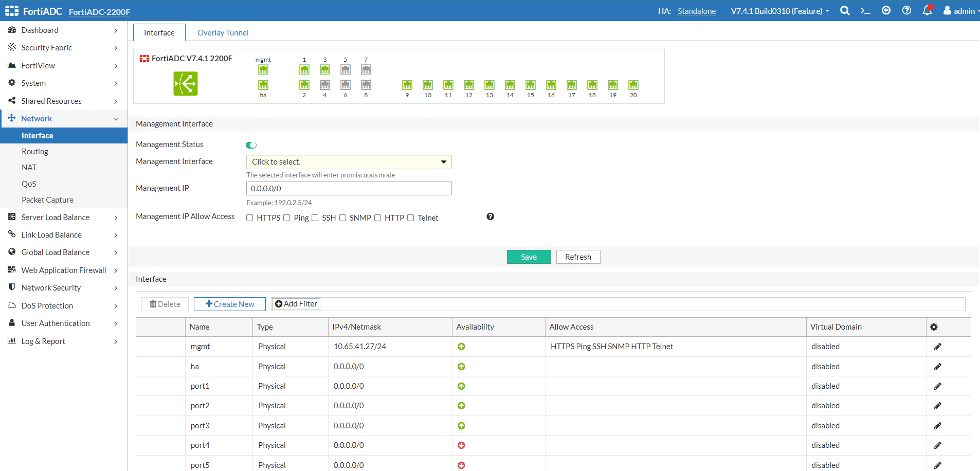Open the column settings gear in Interface table

point(934,327)
